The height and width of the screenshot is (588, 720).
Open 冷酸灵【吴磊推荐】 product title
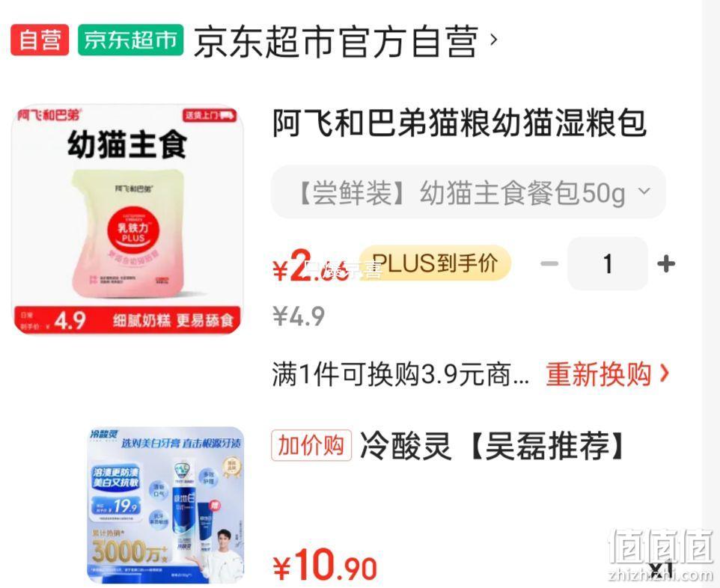coord(492,446)
